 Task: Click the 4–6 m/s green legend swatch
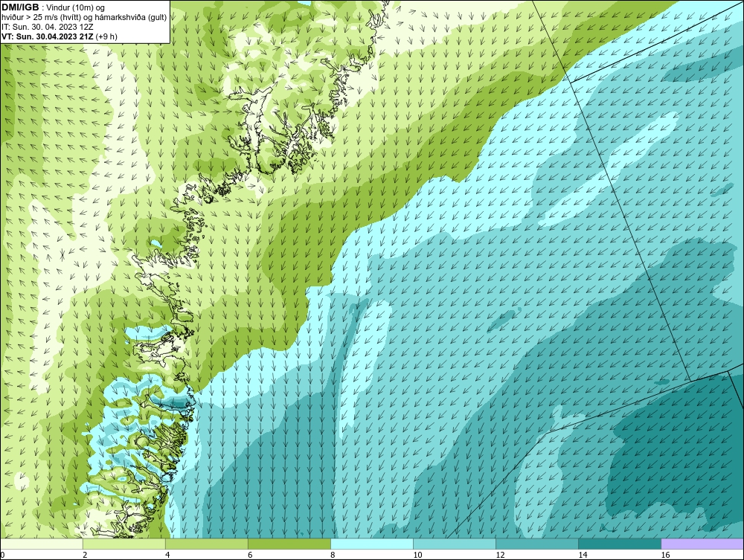[x=206, y=544]
